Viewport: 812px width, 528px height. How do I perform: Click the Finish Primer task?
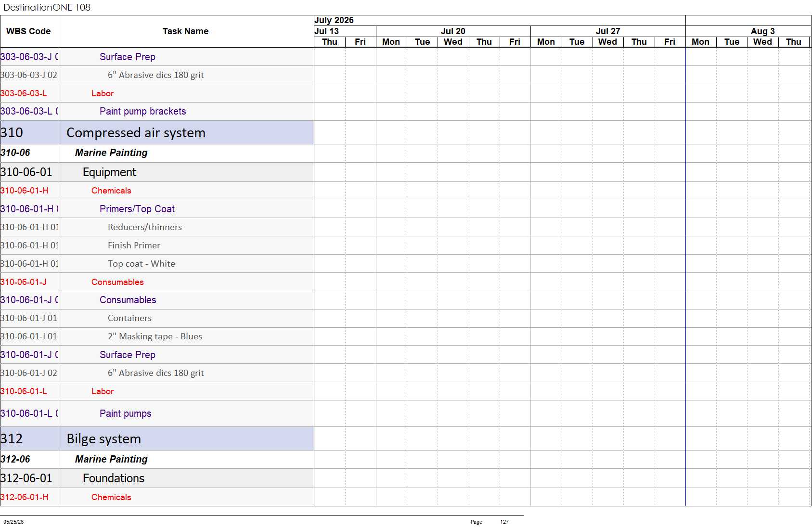pyautogui.click(x=134, y=245)
